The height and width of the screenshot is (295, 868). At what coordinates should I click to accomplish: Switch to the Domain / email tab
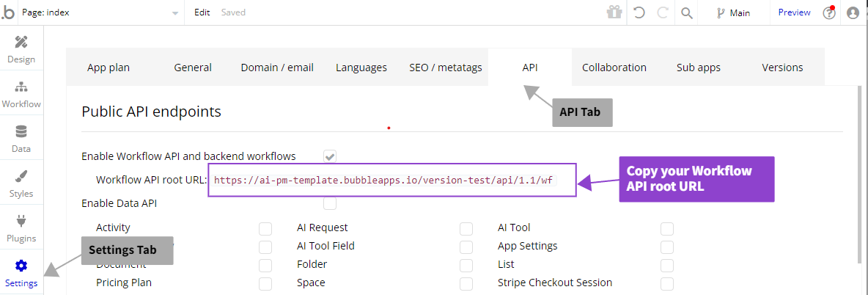pyautogui.click(x=277, y=68)
